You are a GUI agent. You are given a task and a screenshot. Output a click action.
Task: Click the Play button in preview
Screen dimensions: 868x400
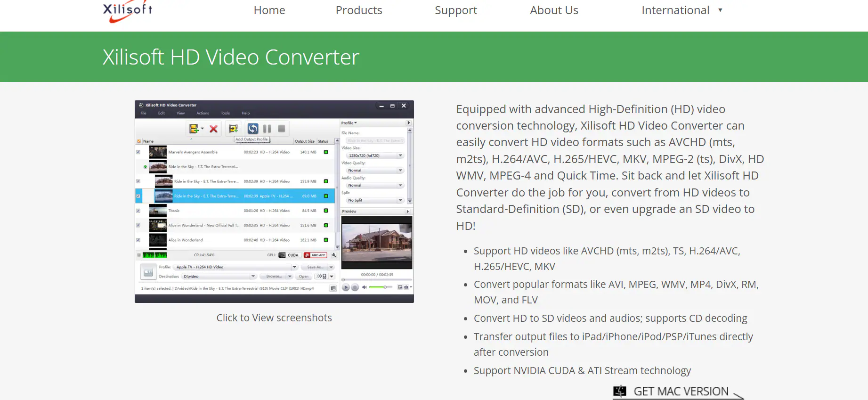pyautogui.click(x=346, y=287)
